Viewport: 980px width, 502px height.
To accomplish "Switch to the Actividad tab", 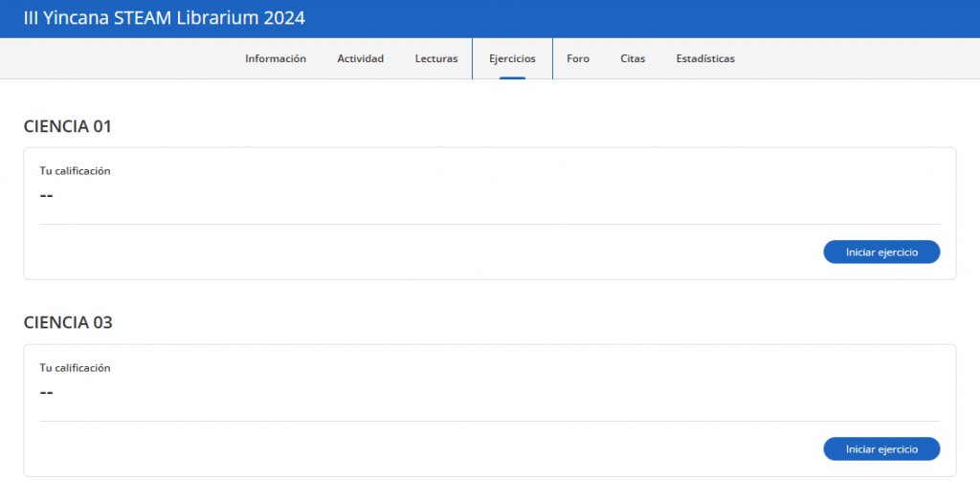I will tap(360, 58).
